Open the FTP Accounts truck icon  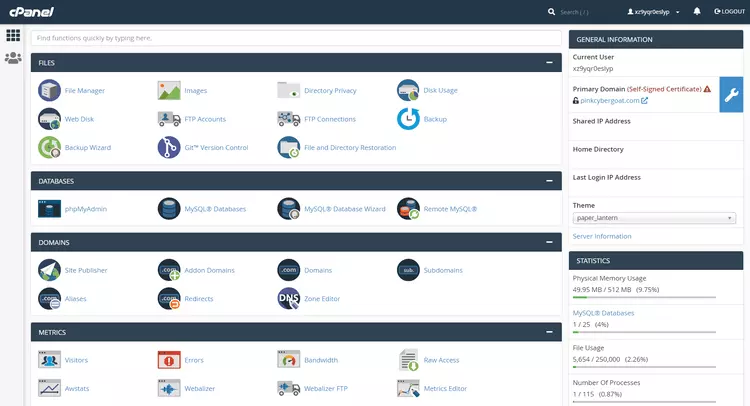pyautogui.click(x=169, y=119)
